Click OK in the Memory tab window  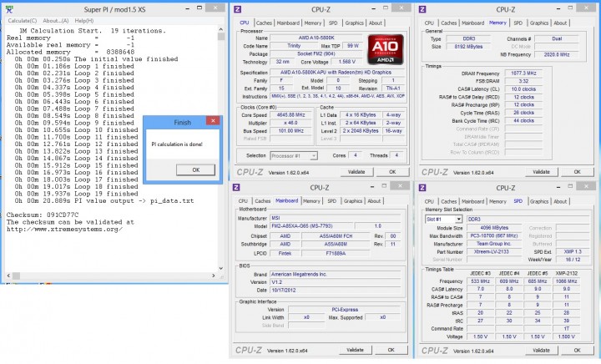point(577,172)
